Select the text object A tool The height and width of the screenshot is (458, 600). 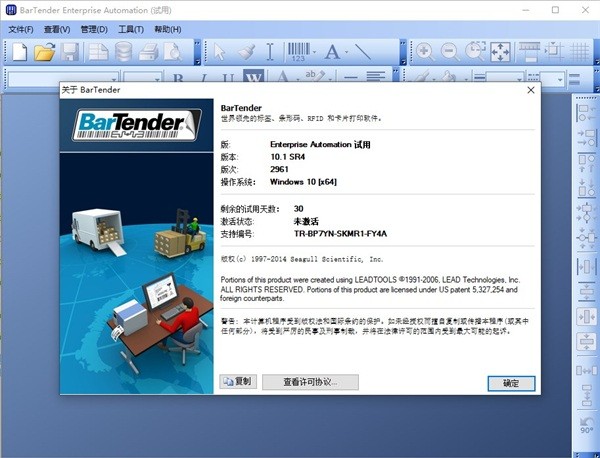332,51
